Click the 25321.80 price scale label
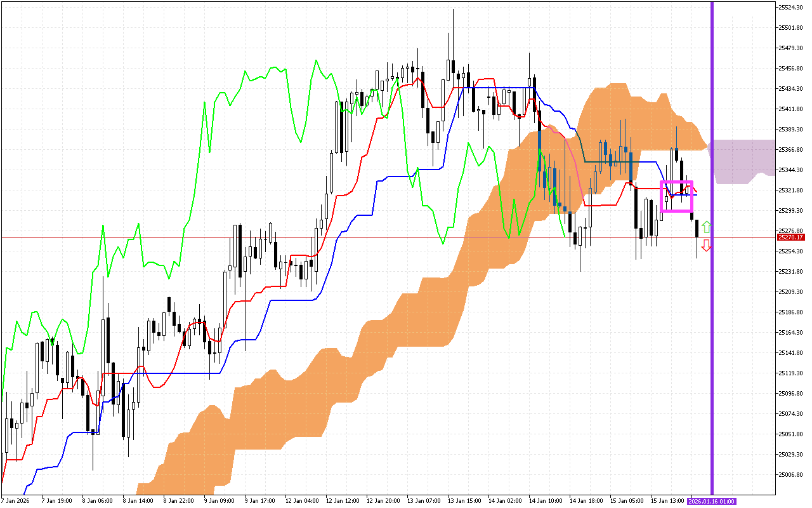This screenshot has height=508, width=812. point(790,190)
